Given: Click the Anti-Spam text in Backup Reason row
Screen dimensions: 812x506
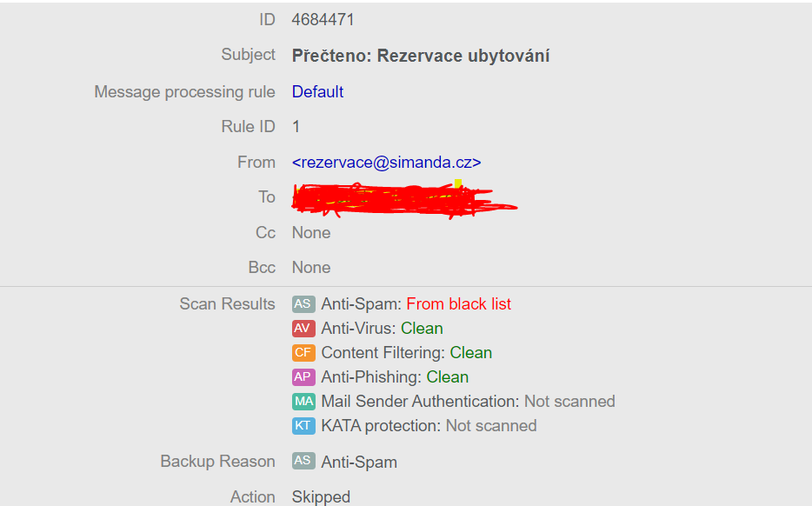Looking at the screenshot, I should coord(359,463).
